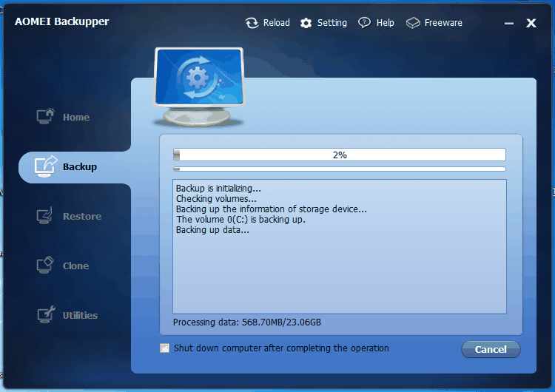Click the Reload circular arrows icon
The height and width of the screenshot is (392, 555).
pyautogui.click(x=252, y=23)
